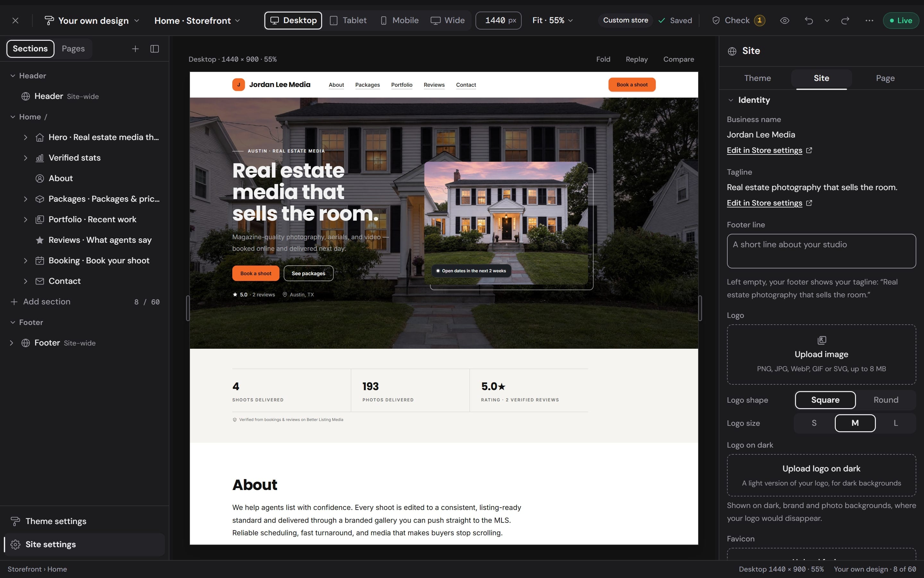Click the Header Site-wide globe icon

(x=26, y=96)
